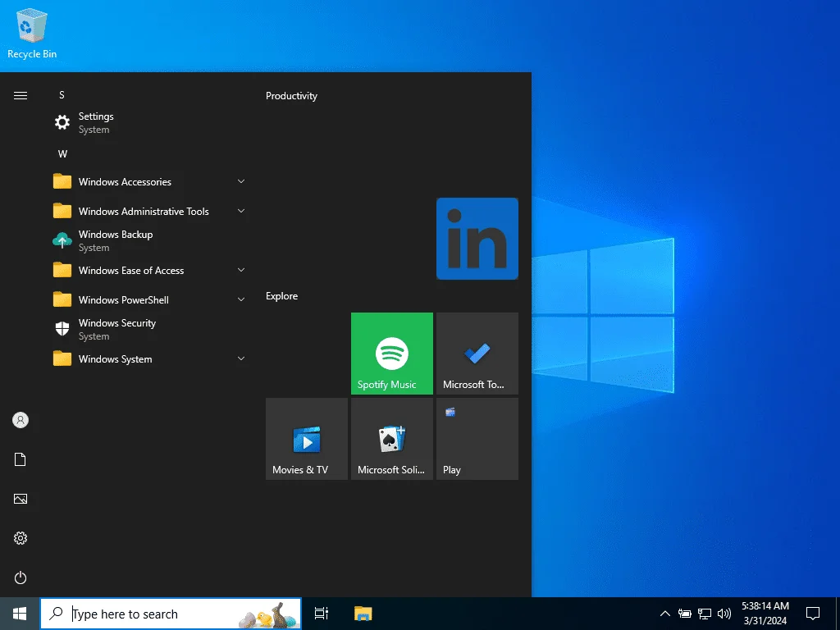Open the Microsoft To Do tile

tap(477, 354)
